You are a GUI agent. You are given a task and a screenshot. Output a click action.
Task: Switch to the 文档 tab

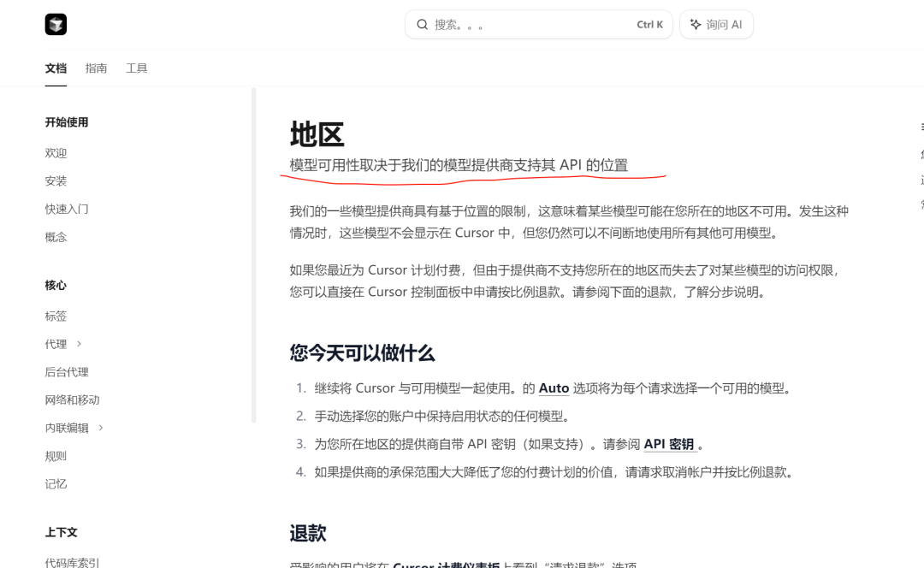point(56,68)
